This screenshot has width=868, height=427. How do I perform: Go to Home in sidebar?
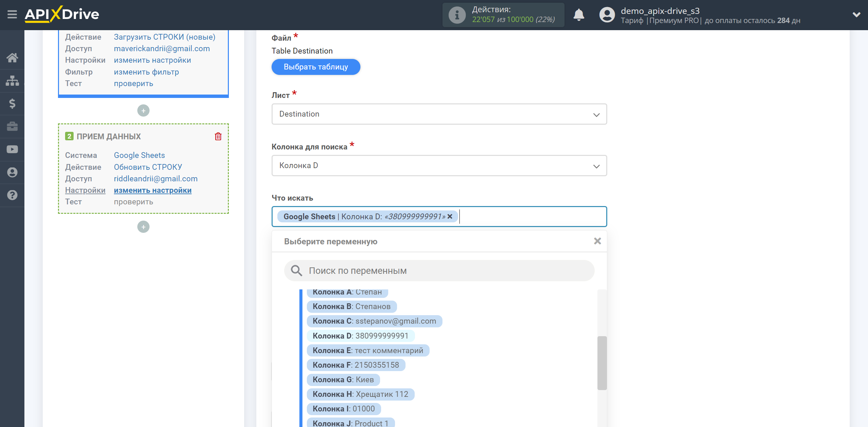[12, 58]
